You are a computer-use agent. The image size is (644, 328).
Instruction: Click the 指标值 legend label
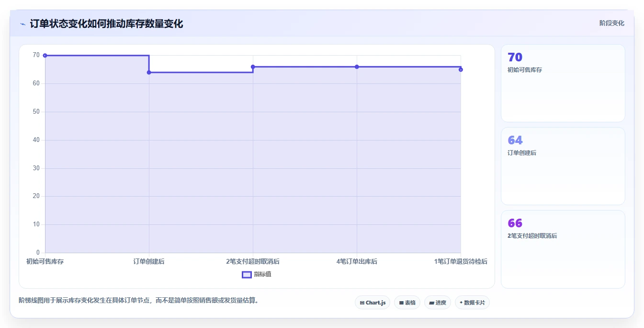pos(262,274)
